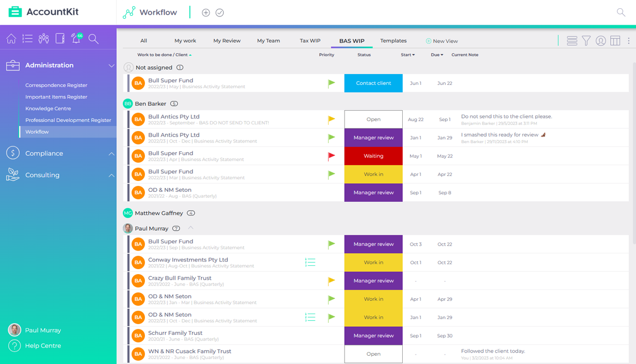636x364 pixels.
Task: Click green flag on Bull Super Fund May row
Action: pyautogui.click(x=331, y=83)
